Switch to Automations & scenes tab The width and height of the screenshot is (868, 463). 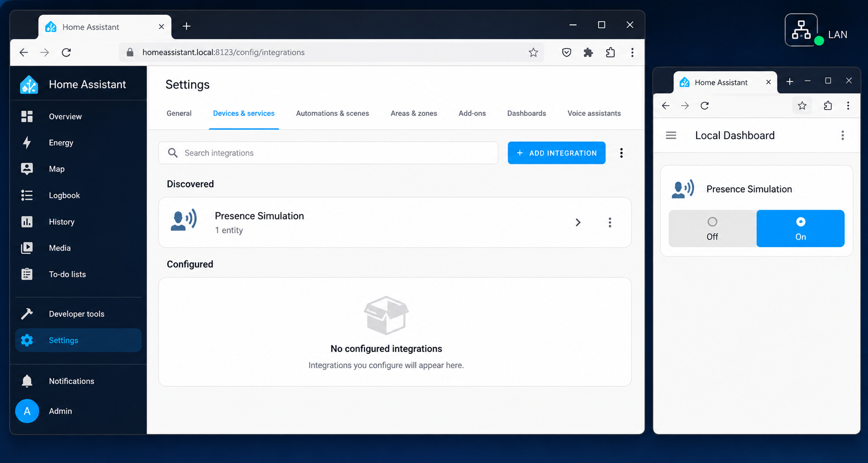(x=333, y=113)
